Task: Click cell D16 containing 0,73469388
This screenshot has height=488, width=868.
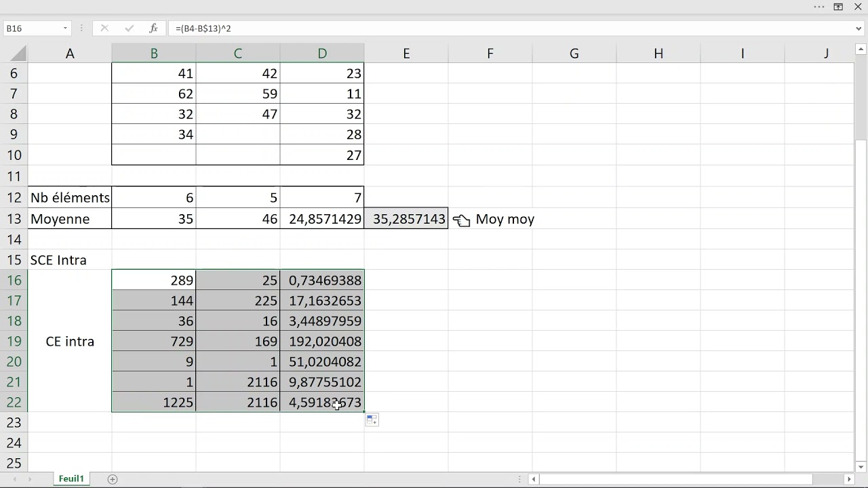Action: coord(322,280)
